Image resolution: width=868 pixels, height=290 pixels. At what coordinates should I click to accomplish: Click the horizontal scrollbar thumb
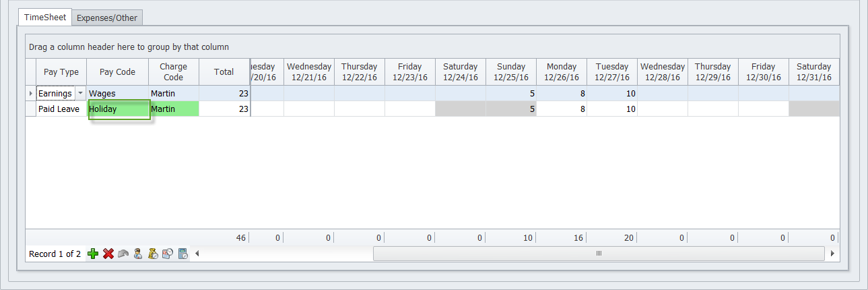(x=598, y=254)
